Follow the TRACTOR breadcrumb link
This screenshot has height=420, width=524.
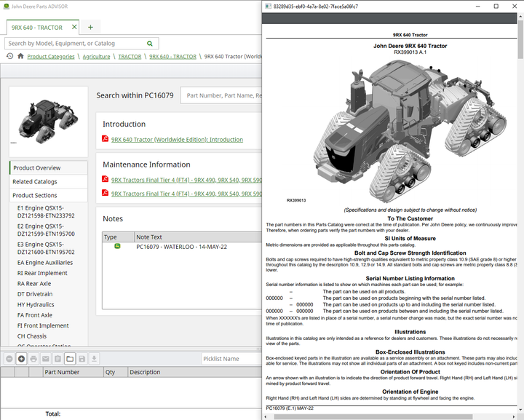click(130, 57)
